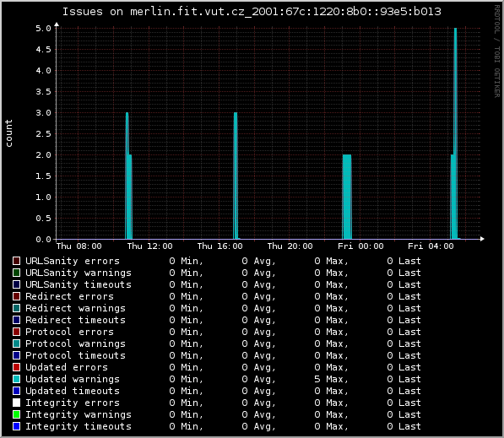Select the Redirect errors legend swatch
The image size is (504, 438).
click(16, 296)
